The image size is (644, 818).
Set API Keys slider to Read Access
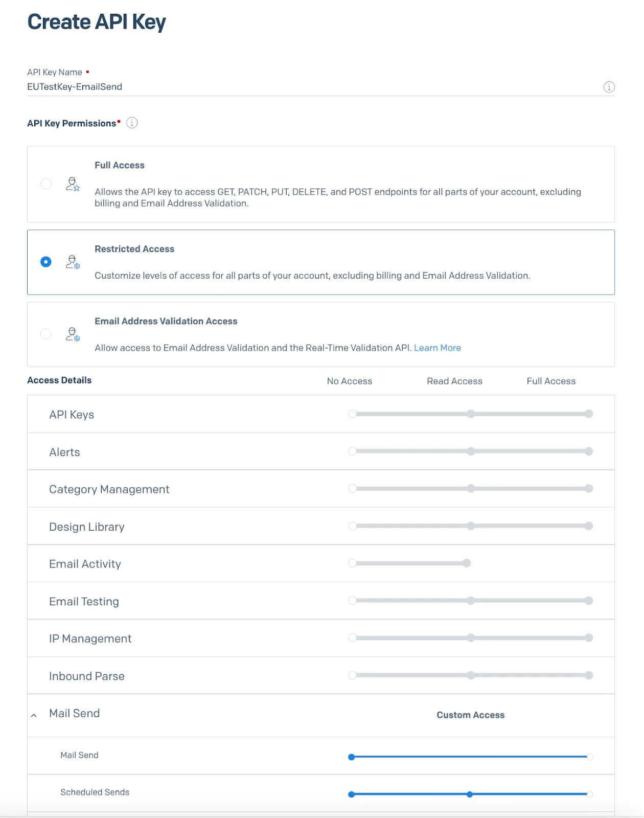[x=471, y=414]
